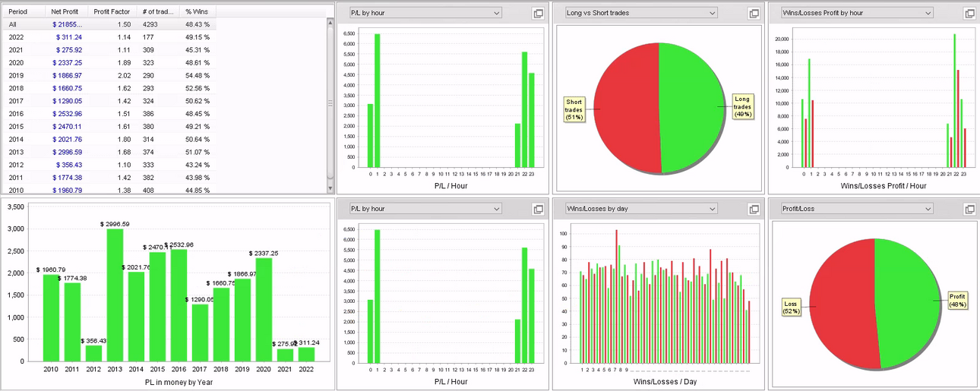
Task: Click the $ 2021.76 table cell
Action: 67,140
